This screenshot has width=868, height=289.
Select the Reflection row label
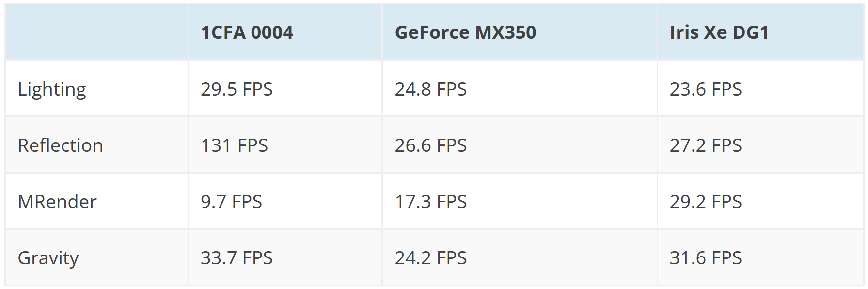coord(61,145)
